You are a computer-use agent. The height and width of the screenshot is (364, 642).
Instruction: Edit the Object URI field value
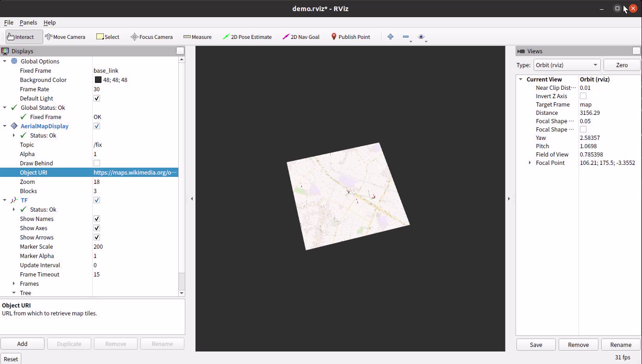coord(134,172)
